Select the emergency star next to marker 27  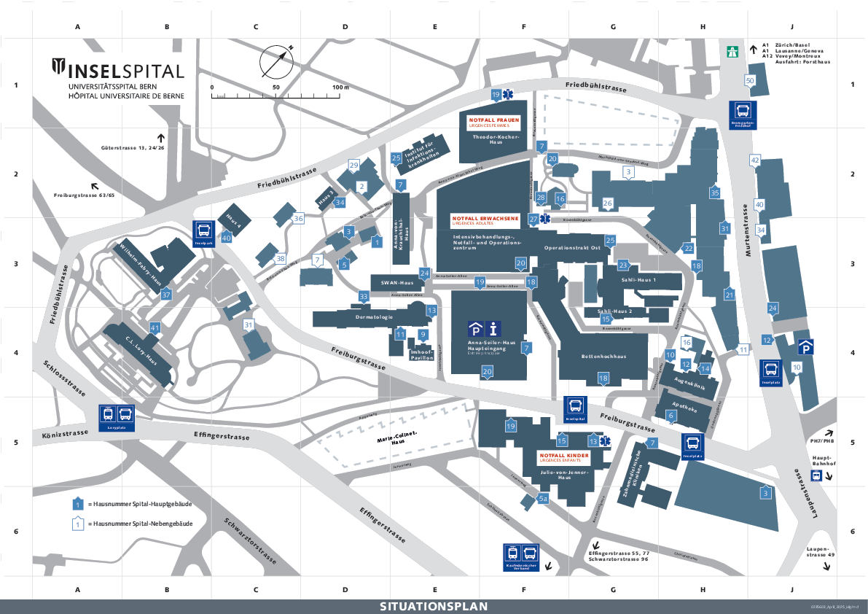[545, 219]
